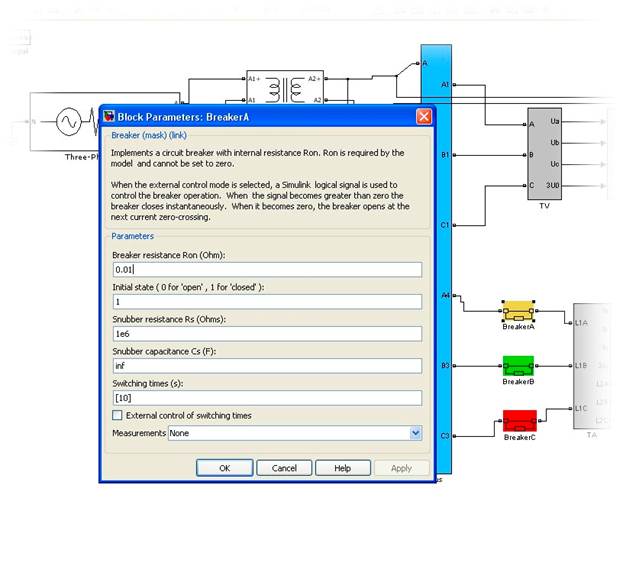Click the Three-Ph source label

point(82,157)
